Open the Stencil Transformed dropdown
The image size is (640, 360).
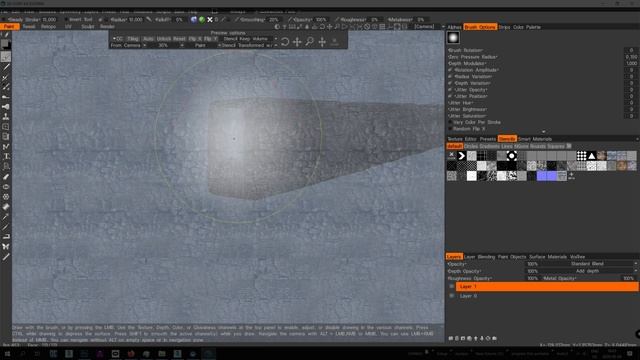[x=249, y=45]
